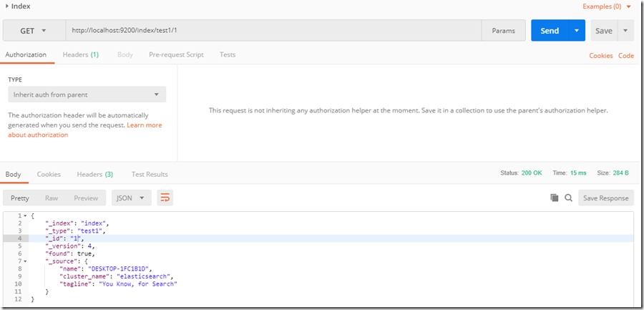Switch to the Tests tab
Viewport: 644px width, 310px height.
pyautogui.click(x=228, y=54)
